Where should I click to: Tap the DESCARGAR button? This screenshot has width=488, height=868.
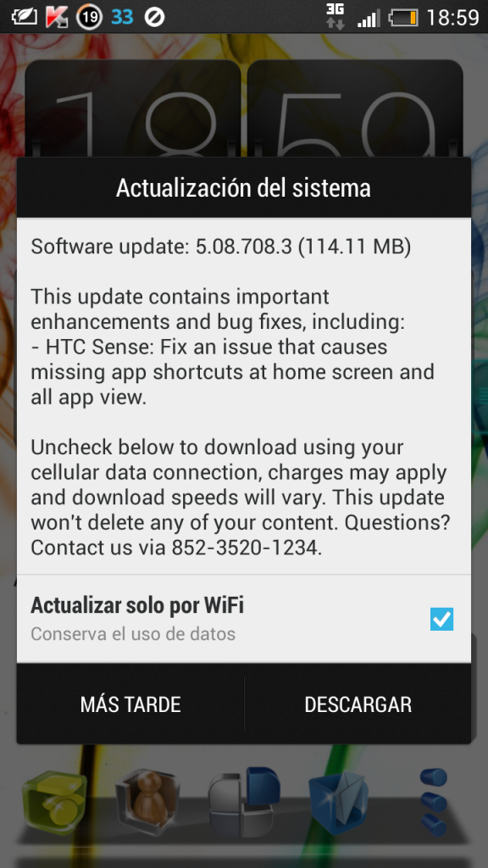click(358, 704)
